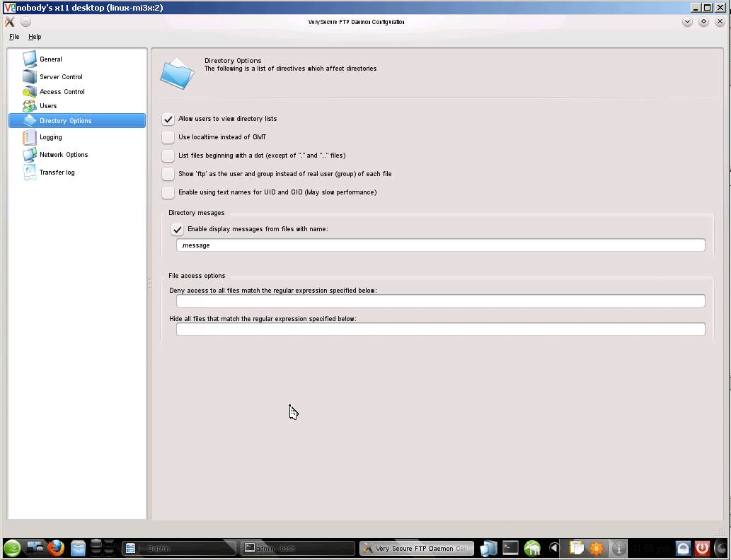
Task: Open the file manager taskbar icon
Action: 79,548
